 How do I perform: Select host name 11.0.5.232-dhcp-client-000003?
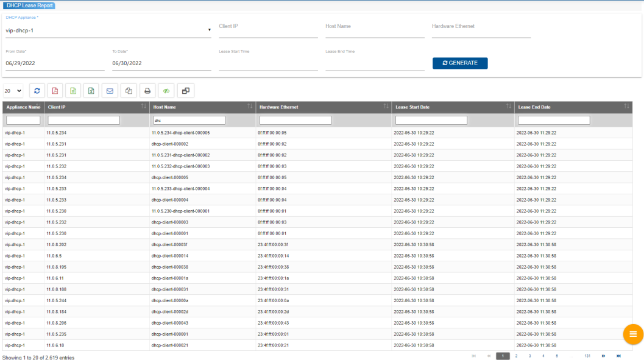[x=181, y=167]
